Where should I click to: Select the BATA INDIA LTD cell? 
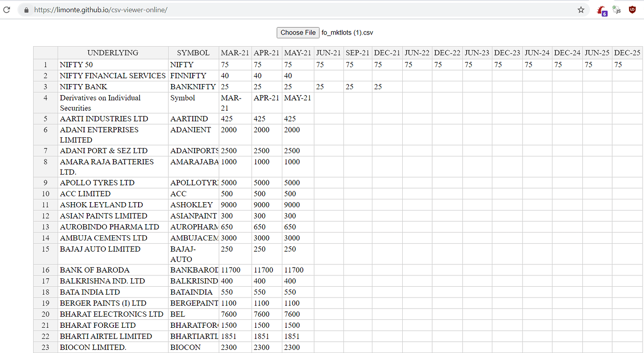113,292
